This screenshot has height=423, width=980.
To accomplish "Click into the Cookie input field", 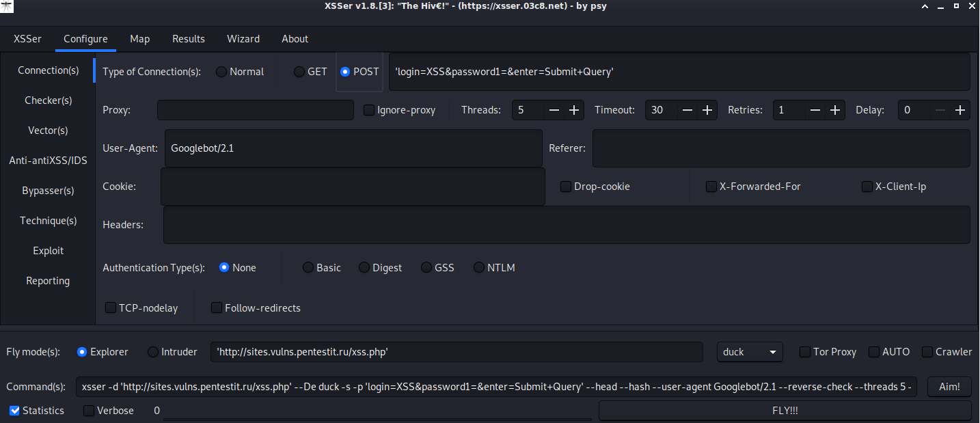I will pos(353,187).
